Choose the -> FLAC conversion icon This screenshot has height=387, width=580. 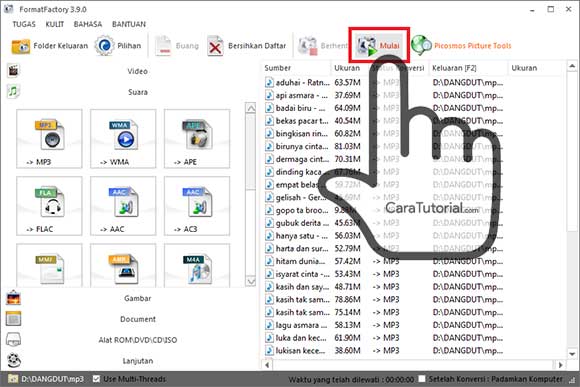pyautogui.click(x=49, y=206)
